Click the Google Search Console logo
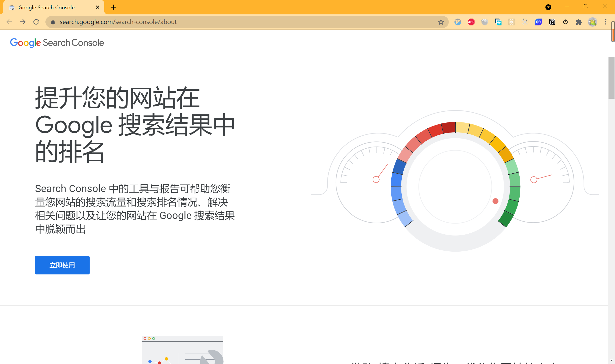Image resolution: width=615 pixels, height=364 pixels. 57,43
